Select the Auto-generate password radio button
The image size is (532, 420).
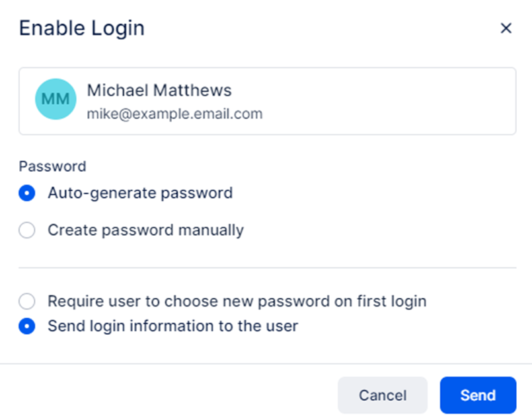coord(27,193)
